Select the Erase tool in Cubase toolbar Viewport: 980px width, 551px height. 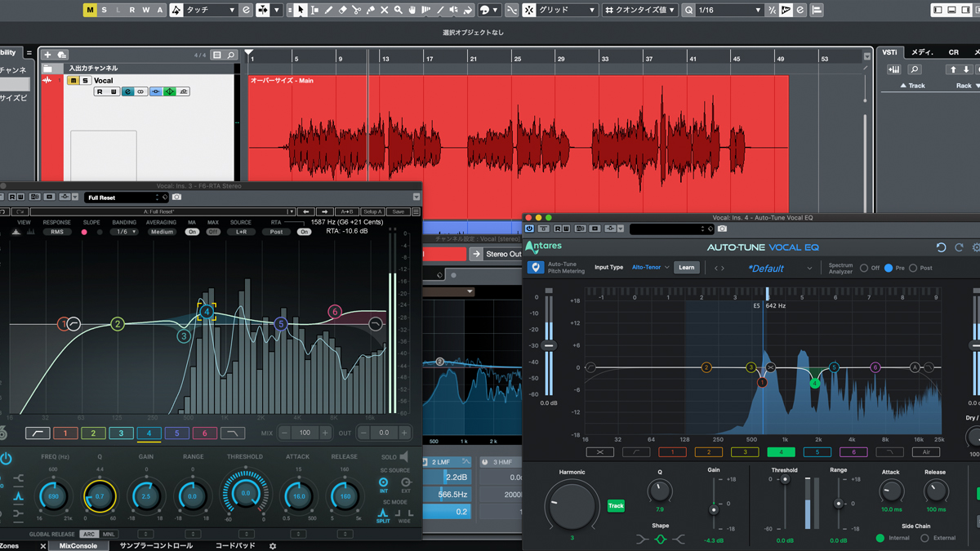[343, 10]
